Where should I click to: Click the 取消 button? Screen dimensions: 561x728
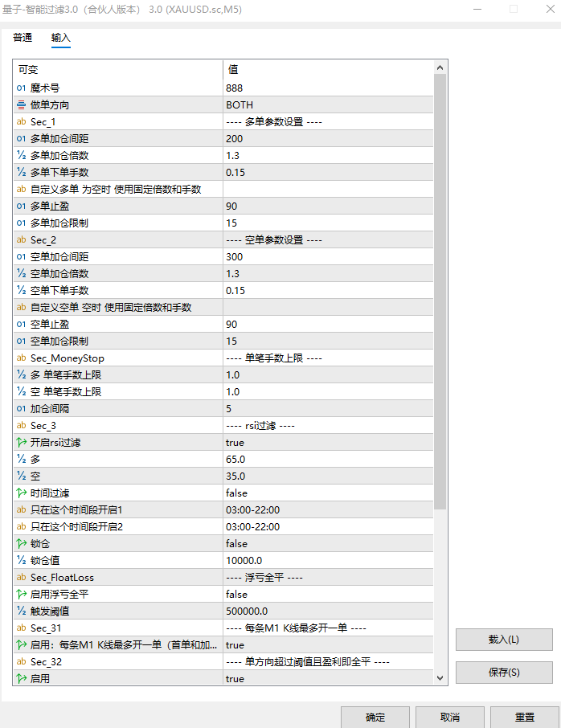tap(450, 718)
